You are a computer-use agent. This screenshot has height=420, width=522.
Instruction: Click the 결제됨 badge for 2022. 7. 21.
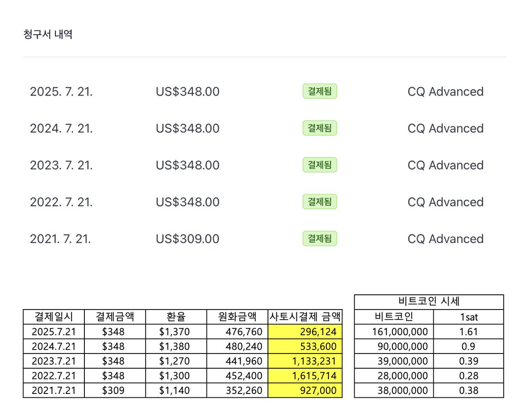320,202
